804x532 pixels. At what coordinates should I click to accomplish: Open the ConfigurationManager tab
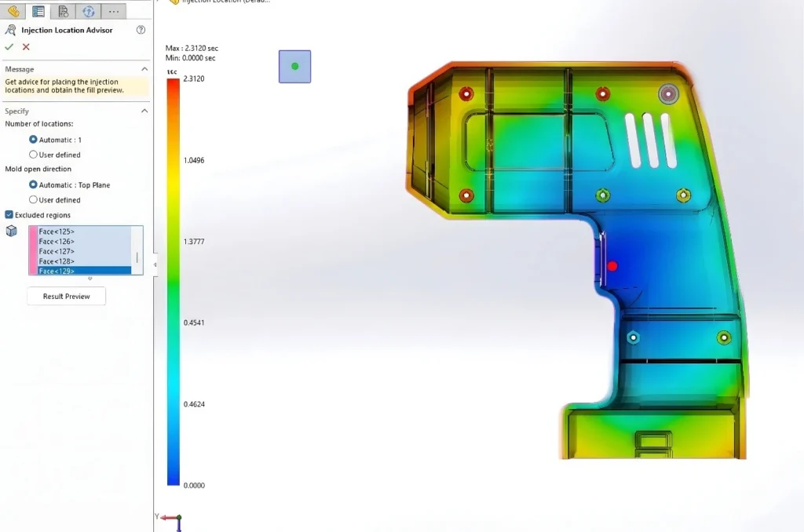tap(63, 11)
